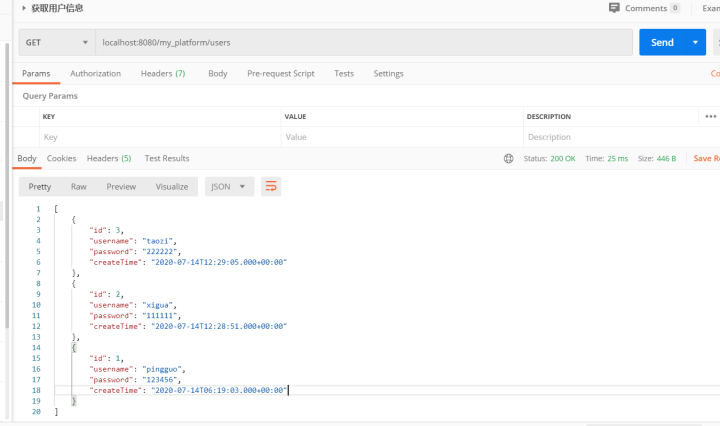Click line number 20 in the gutter
This screenshot has height=426, width=720.
tap(36, 412)
